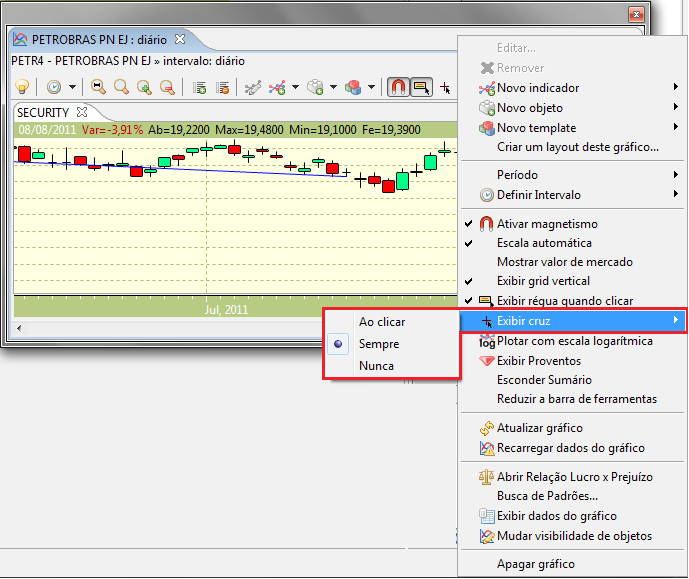Expand the new object toolbar dropdown
689x579 pixels.
pyautogui.click(x=334, y=87)
